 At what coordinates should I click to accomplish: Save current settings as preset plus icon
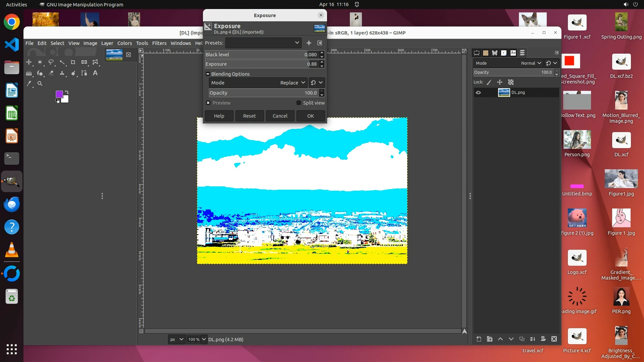[x=309, y=43]
